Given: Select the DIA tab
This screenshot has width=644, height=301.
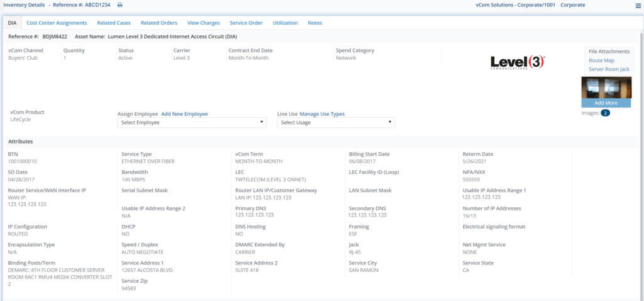Looking at the screenshot, I should [12, 23].
